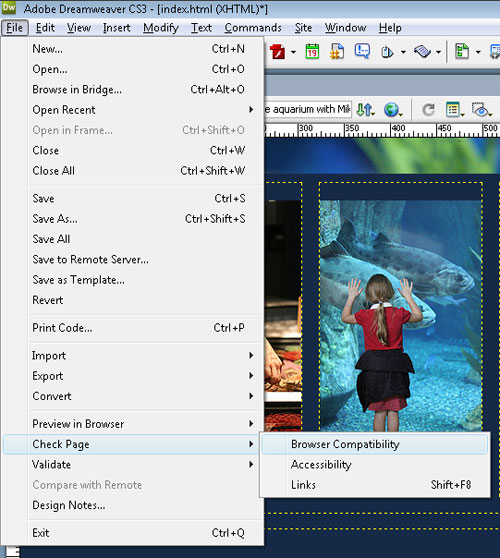
Task: Click the Head elements icon
Action: [x=387, y=52]
